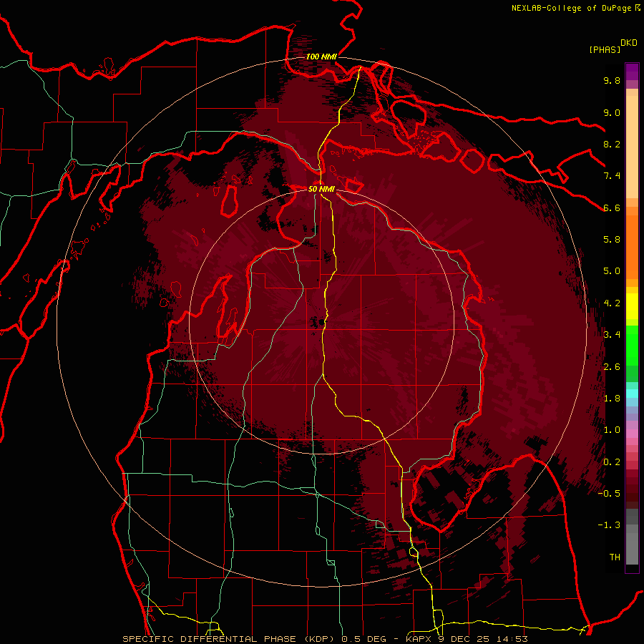Click the 8.2 scale value
Screen dimensions: 644x644
point(612,144)
